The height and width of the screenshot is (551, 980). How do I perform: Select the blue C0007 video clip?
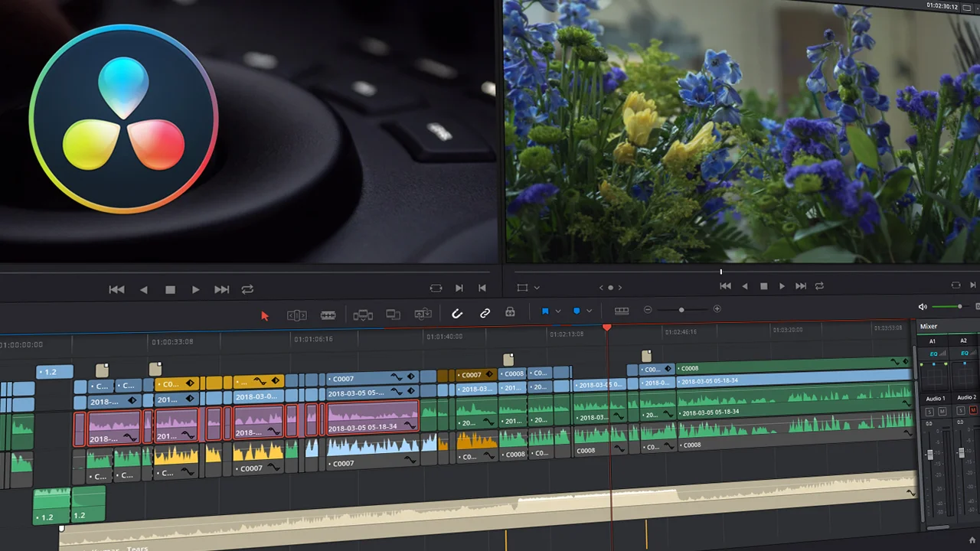372,378
